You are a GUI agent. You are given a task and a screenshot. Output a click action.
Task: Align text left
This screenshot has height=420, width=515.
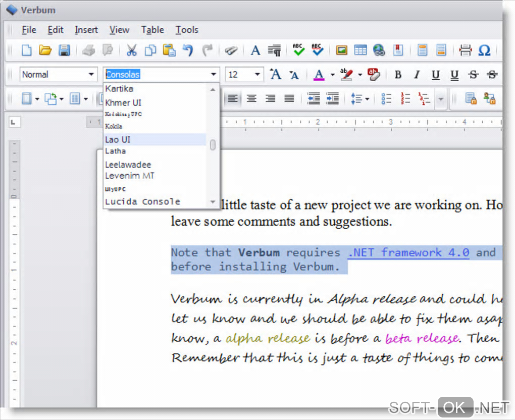tap(233, 98)
